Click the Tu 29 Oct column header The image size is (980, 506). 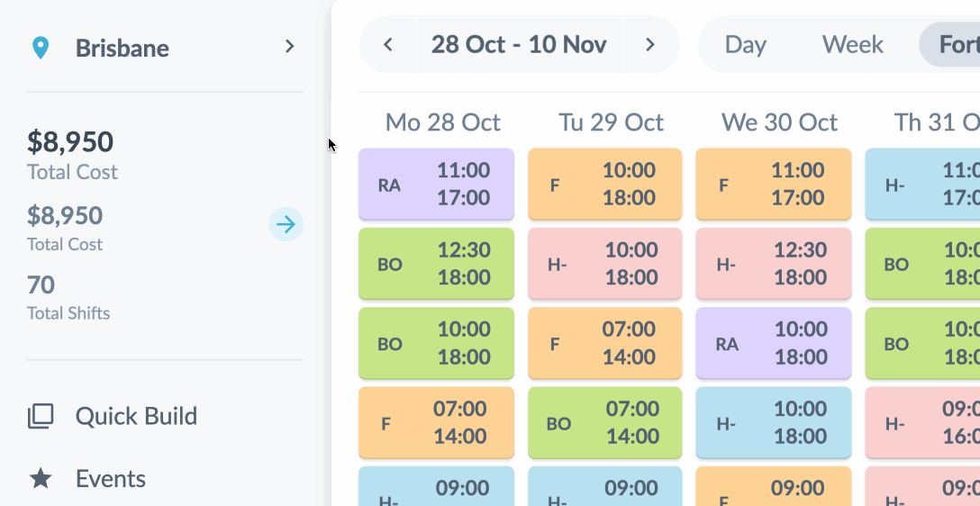coord(611,122)
